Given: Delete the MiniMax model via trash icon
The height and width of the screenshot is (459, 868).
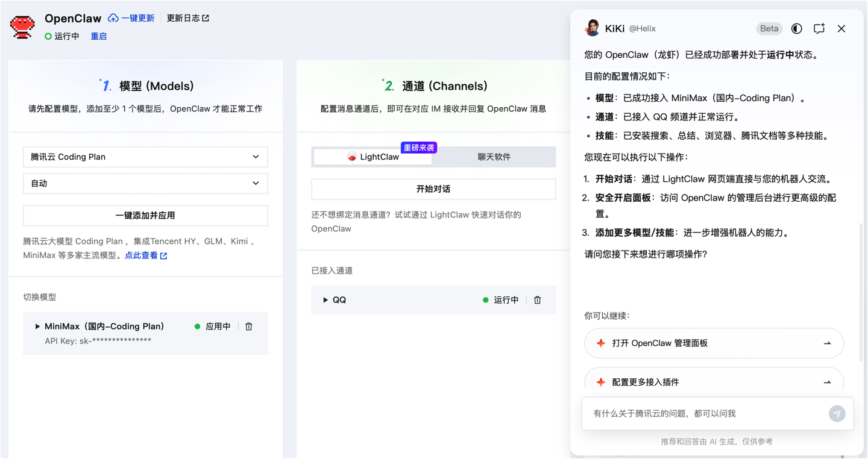Looking at the screenshot, I should pyautogui.click(x=249, y=326).
